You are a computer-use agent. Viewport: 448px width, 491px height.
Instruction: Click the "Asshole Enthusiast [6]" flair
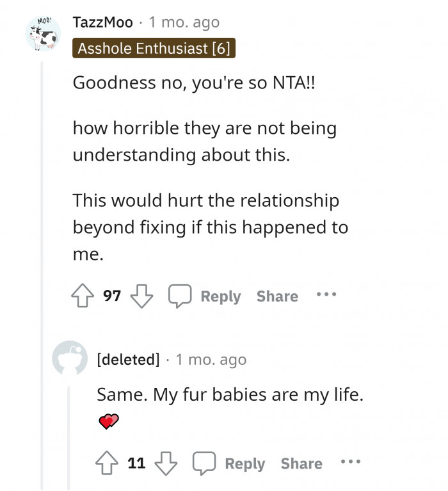pos(154,48)
